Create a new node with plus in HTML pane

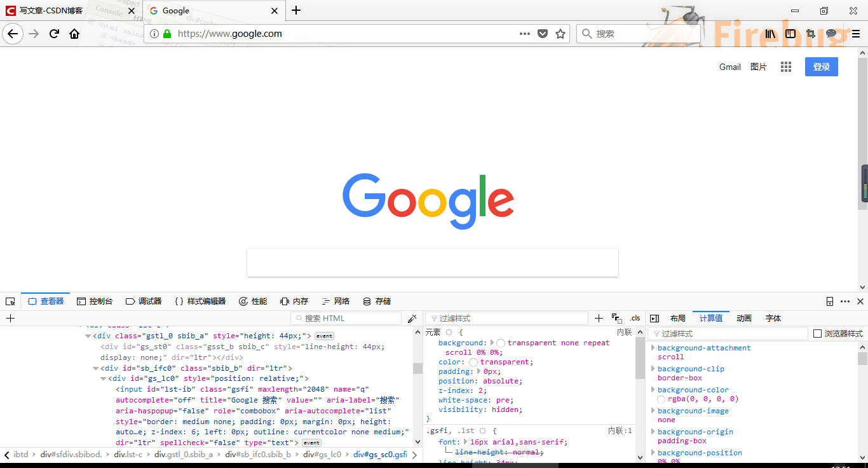tap(10, 318)
